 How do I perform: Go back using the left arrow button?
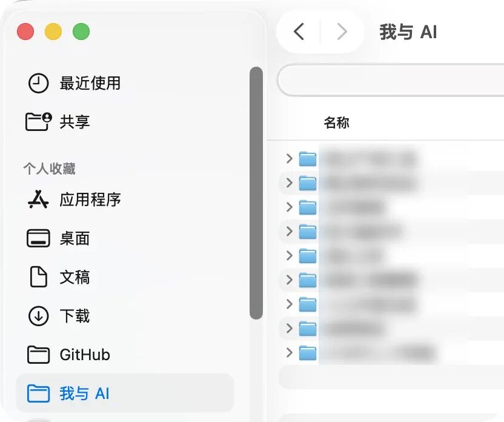tap(298, 32)
